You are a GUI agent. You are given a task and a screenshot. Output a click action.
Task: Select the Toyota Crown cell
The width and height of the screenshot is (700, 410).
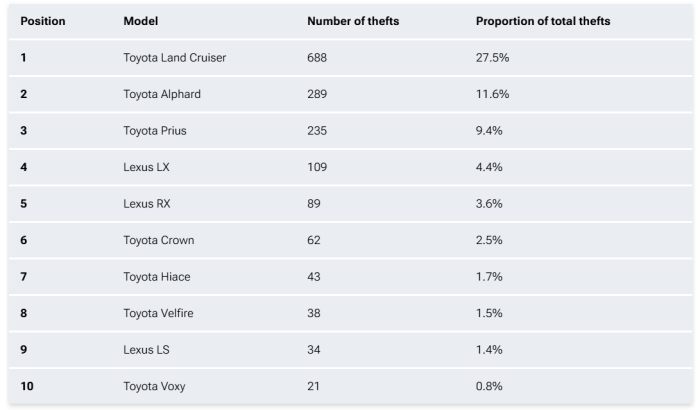click(x=158, y=239)
